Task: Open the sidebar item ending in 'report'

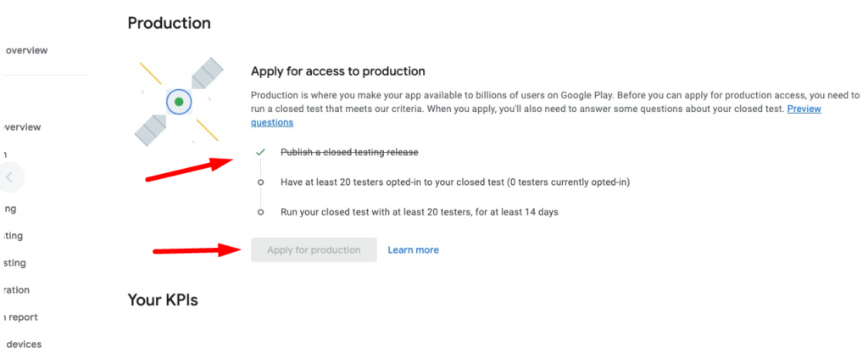Action: point(20,317)
